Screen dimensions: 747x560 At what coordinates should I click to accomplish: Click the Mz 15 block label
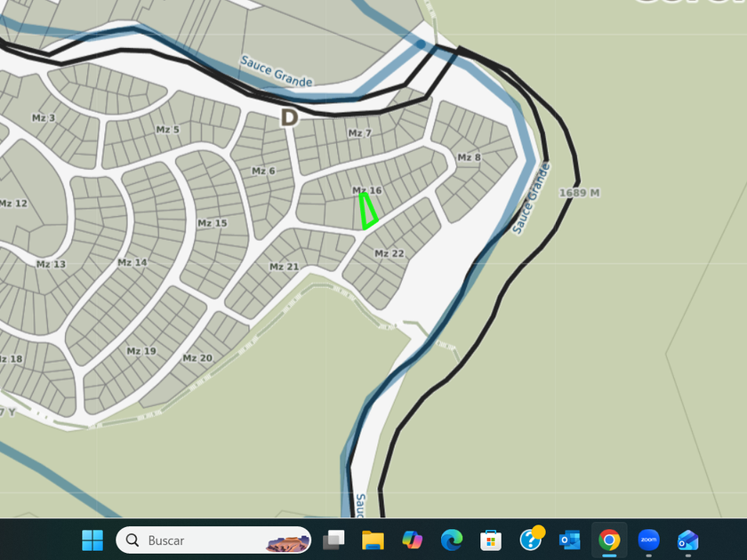click(x=213, y=223)
